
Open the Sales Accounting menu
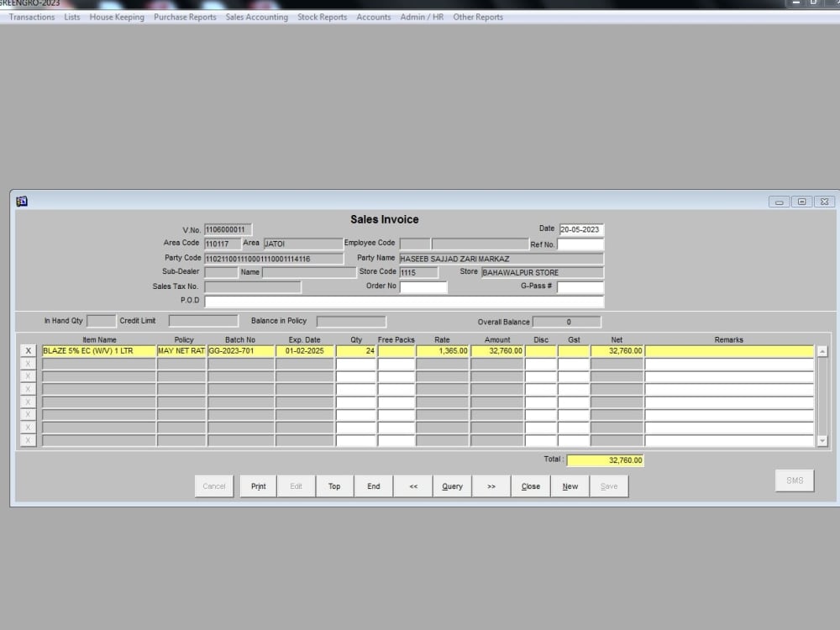click(x=256, y=17)
